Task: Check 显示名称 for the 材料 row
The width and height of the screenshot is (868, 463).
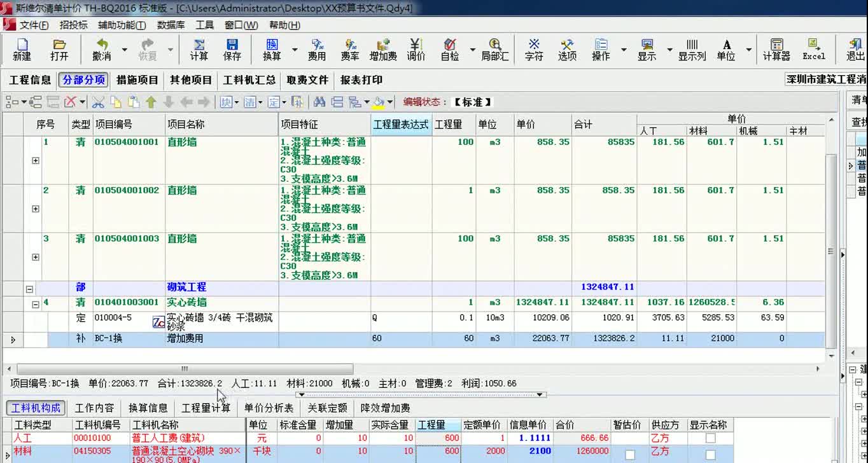Action: point(711,453)
